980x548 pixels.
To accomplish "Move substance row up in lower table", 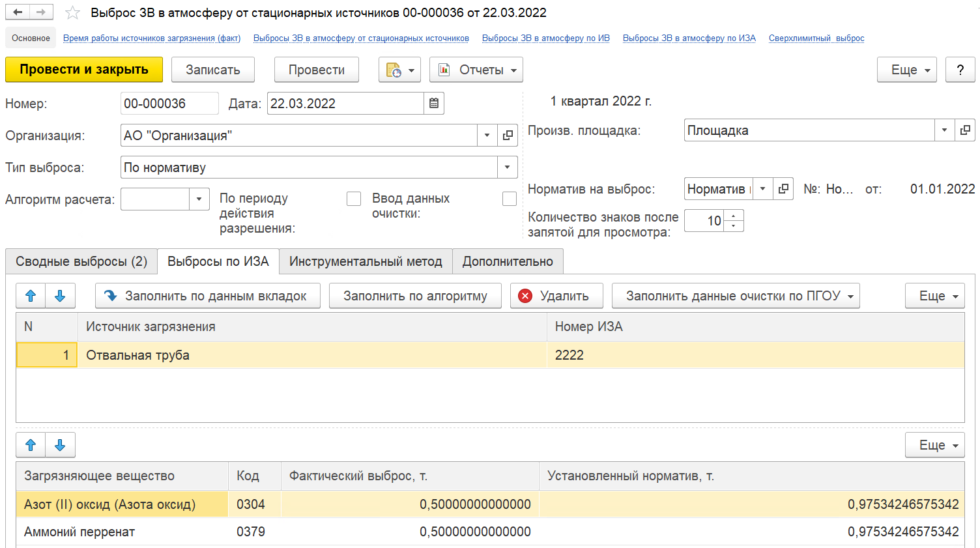I will pos(31,445).
